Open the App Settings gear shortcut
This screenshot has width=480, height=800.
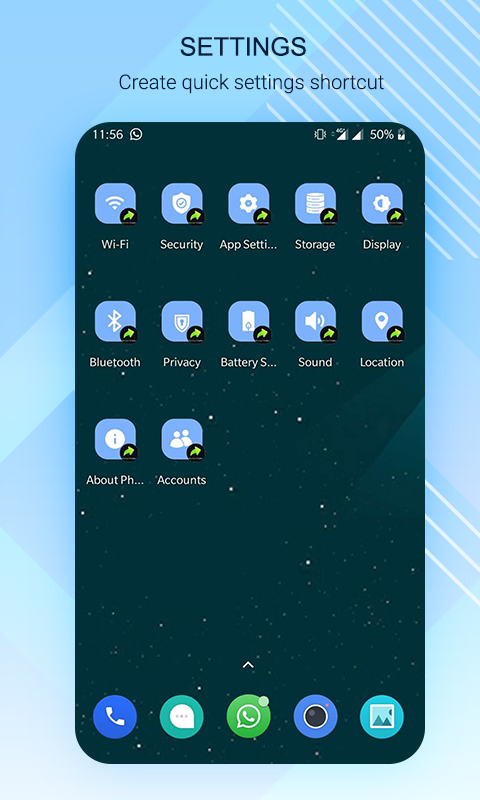point(249,204)
